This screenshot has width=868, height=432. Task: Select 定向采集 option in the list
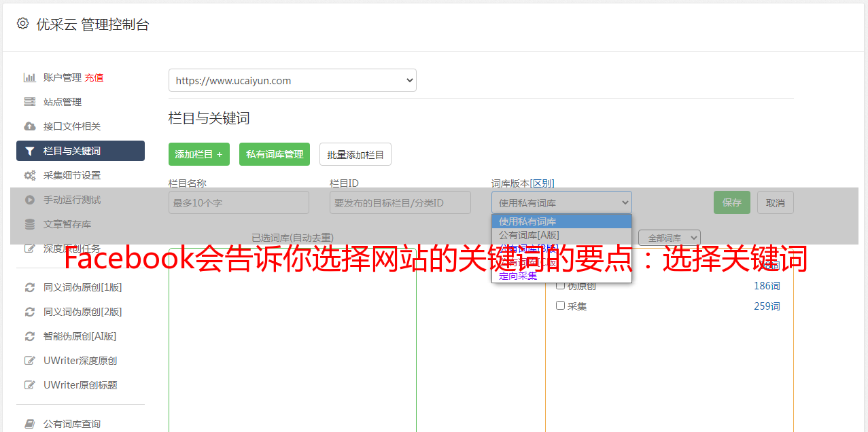pos(561,276)
